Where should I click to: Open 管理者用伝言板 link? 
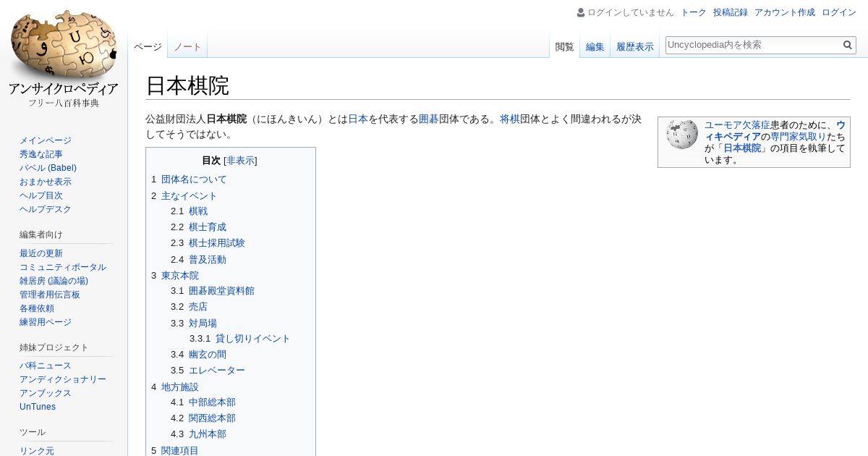[50, 295]
